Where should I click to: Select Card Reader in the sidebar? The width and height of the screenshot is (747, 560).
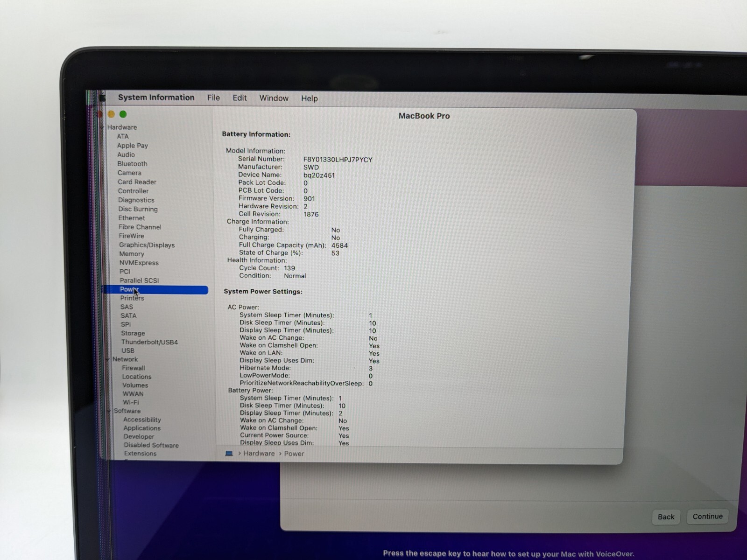coord(137,182)
